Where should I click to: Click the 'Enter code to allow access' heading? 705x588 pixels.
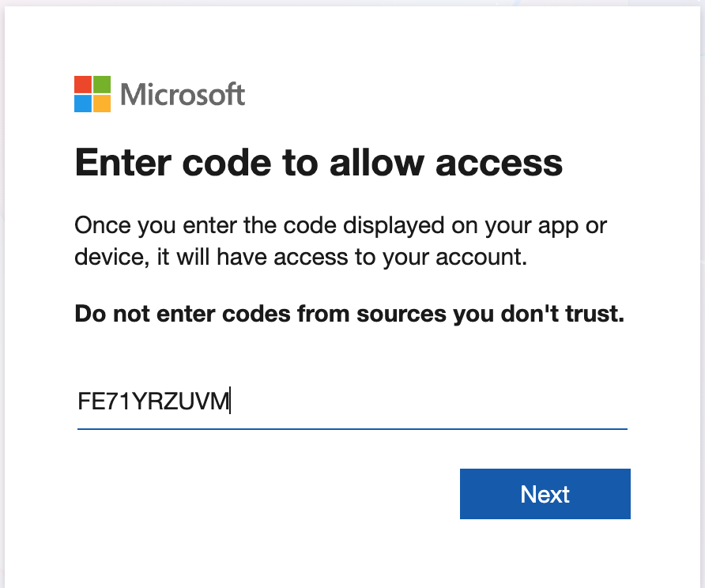pyautogui.click(x=318, y=162)
